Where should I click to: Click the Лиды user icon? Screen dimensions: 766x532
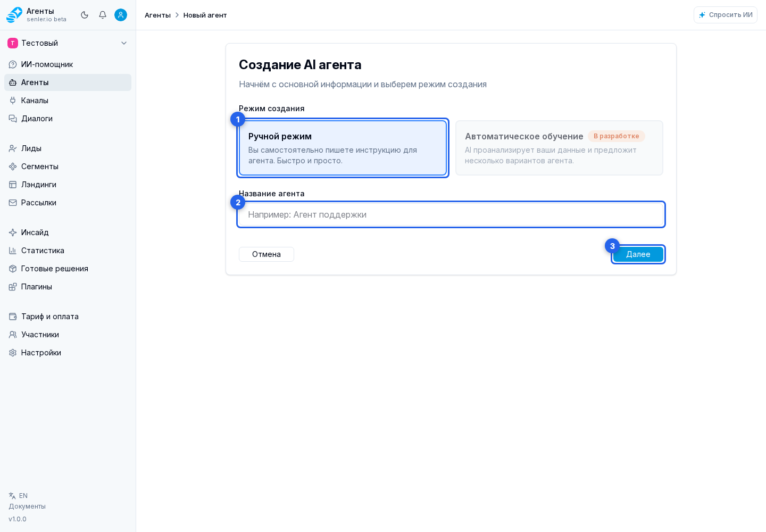point(13,148)
